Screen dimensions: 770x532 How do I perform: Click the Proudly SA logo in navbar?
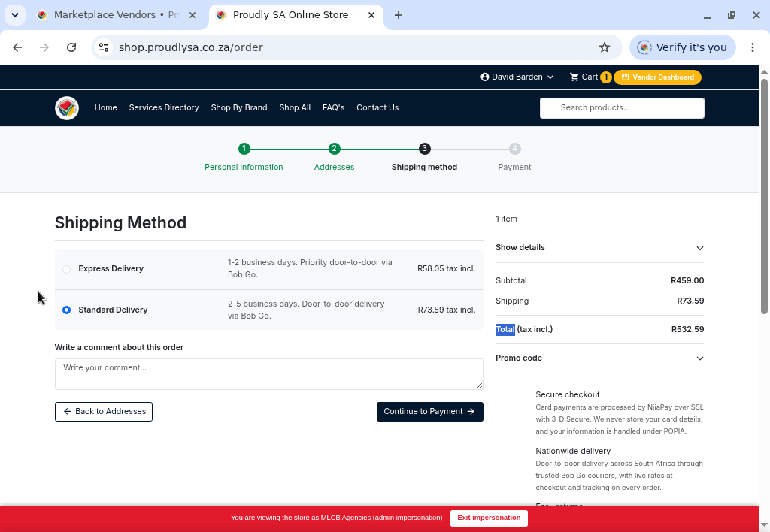pos(67,108)
